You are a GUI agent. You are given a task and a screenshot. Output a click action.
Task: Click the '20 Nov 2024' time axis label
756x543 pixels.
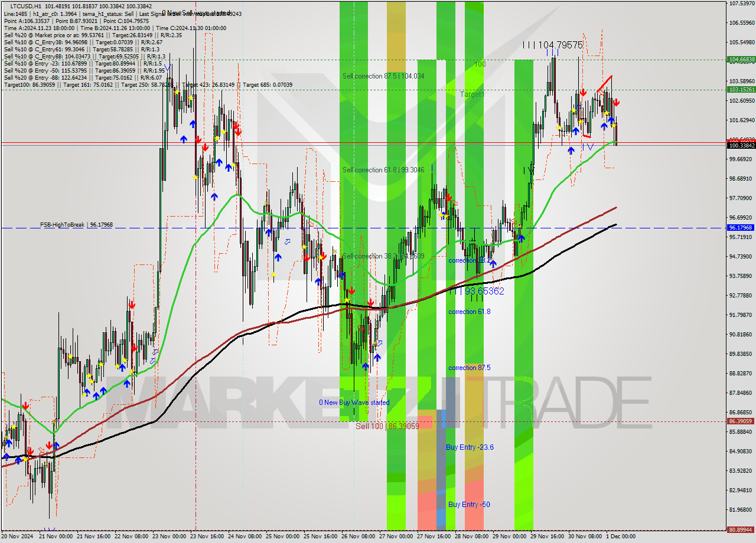tap(18, 537)
